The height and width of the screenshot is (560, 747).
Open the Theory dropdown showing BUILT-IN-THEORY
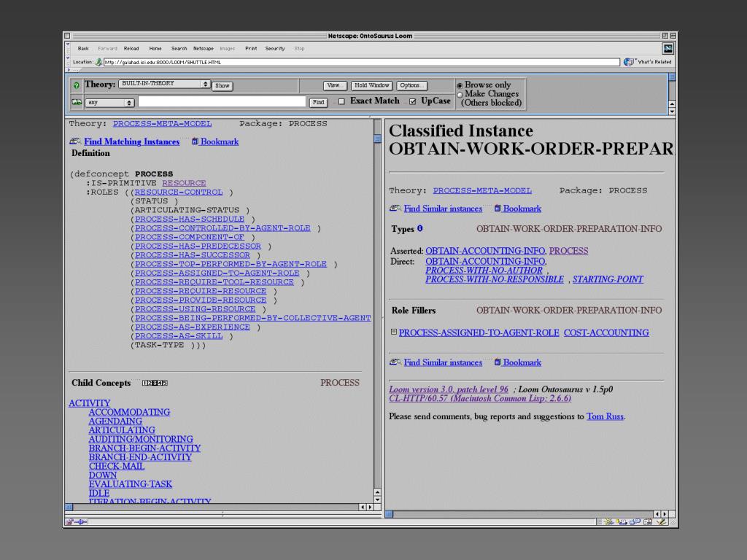[x=164, y=85]
